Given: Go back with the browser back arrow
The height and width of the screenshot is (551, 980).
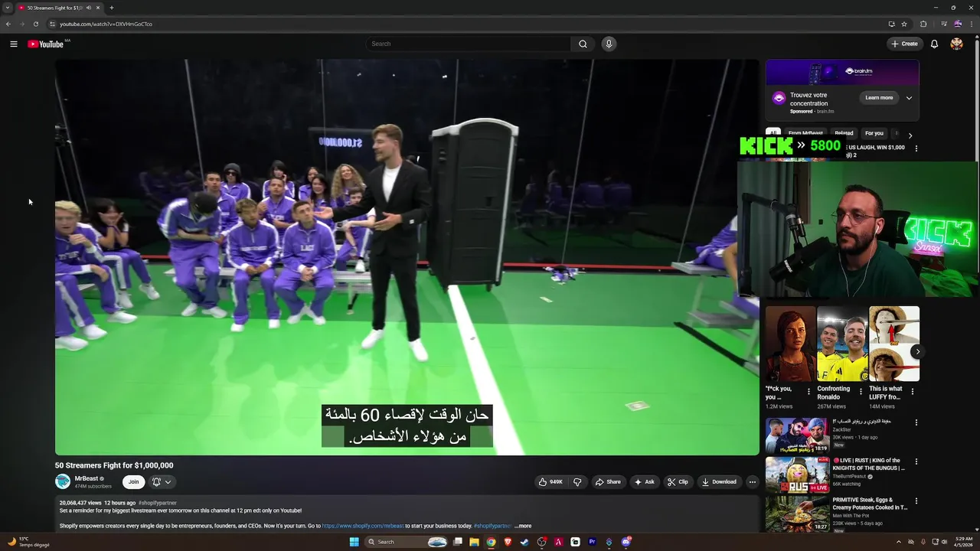Looking at the screenshot, I should tap(8, 24).
